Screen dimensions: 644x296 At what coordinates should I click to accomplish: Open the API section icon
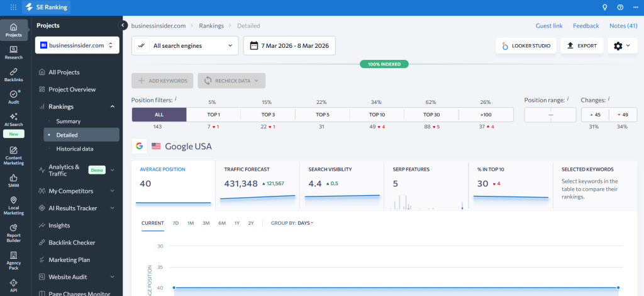pyautogui.click(x=14, y=286)
